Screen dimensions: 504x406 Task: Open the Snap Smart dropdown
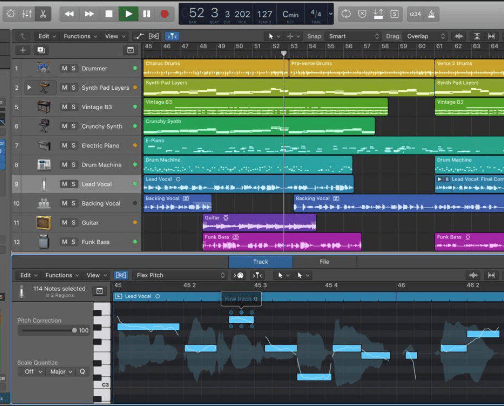(x=353, y=36)
